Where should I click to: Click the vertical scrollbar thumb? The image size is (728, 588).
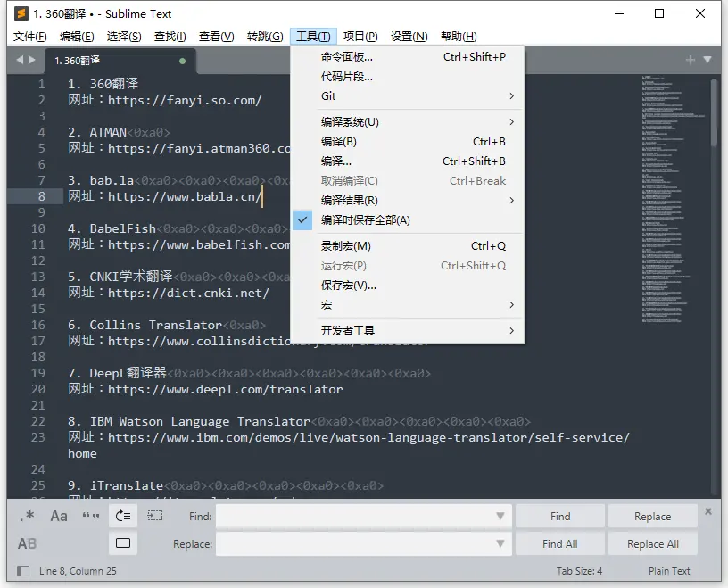pos(714,114)
